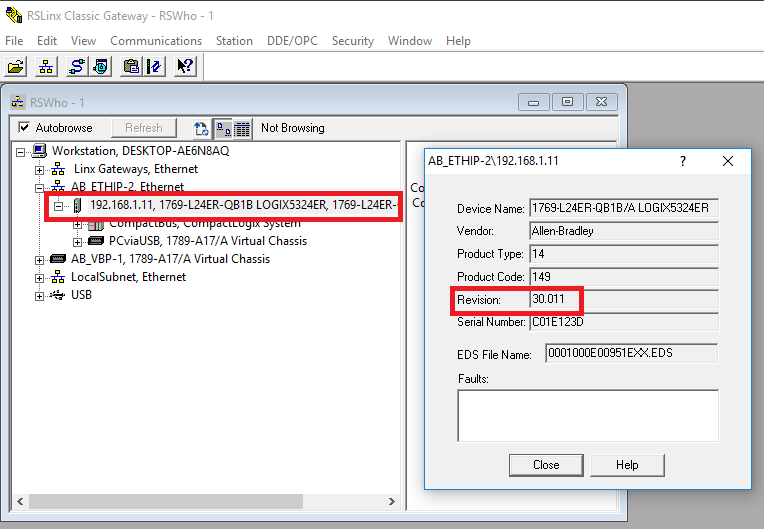The image size is (764, 529).
Task: Open the File menu
Action: coord(14,40)
